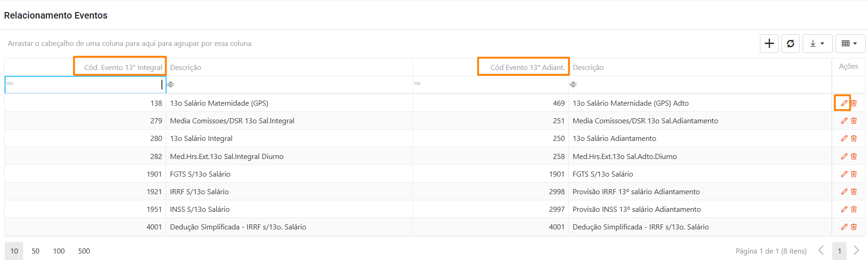
Task: Delete the 13o Salário Maternidade (GPS) row
Action: pos(854,103)
